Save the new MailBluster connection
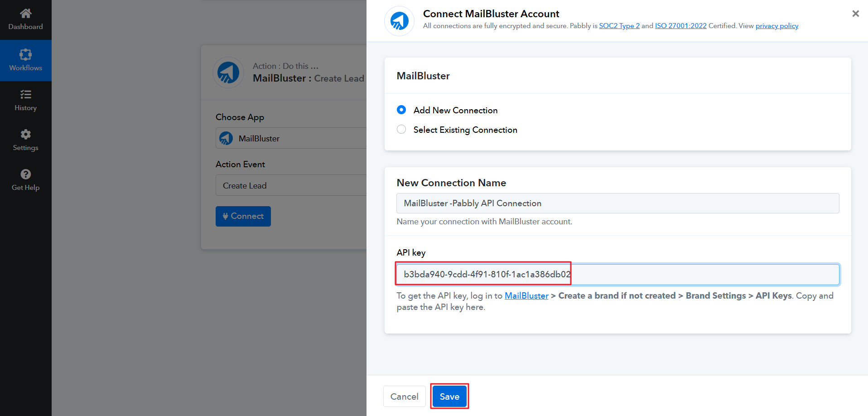Image resolution: width=868 pixels, height=416 pixels. pos(449,397)
